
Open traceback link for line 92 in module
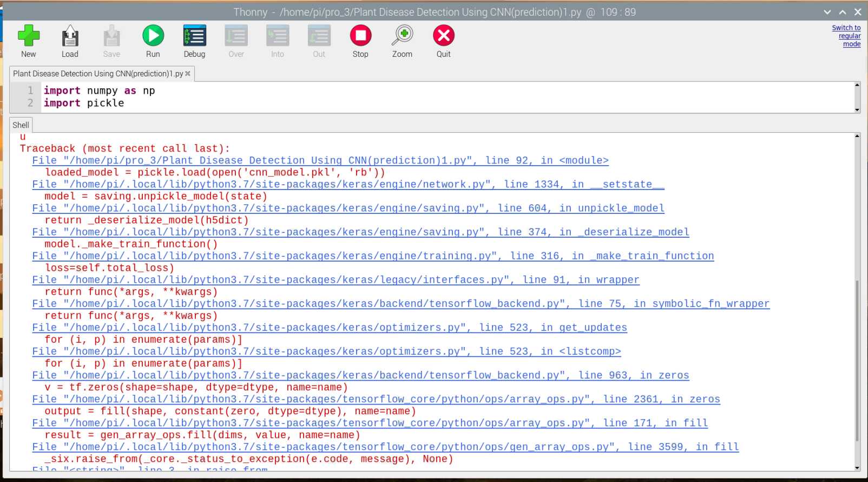[320, 160]
